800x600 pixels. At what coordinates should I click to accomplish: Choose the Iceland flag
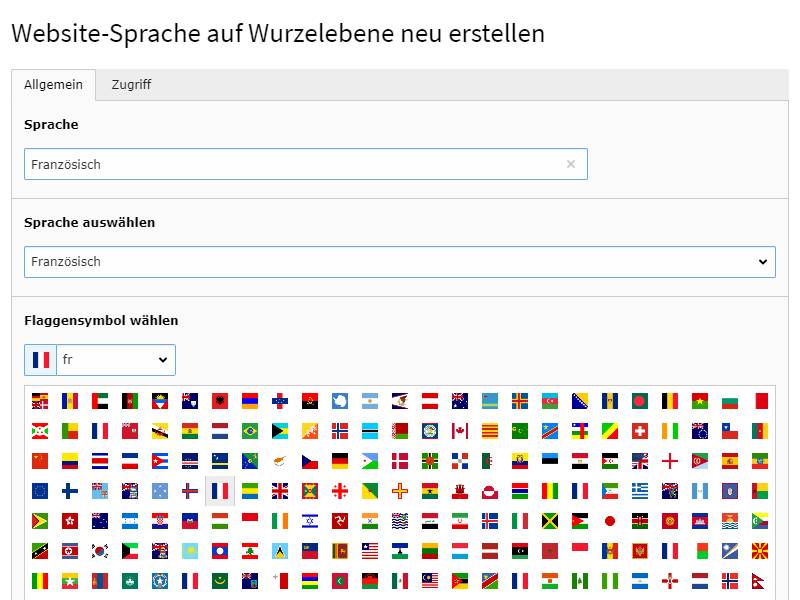[490, 521]
